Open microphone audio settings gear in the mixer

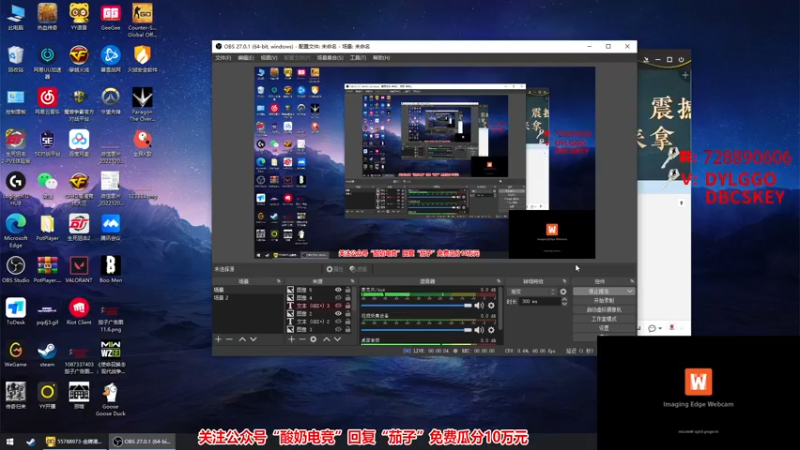pyautogui.click(x=491, y=306)
